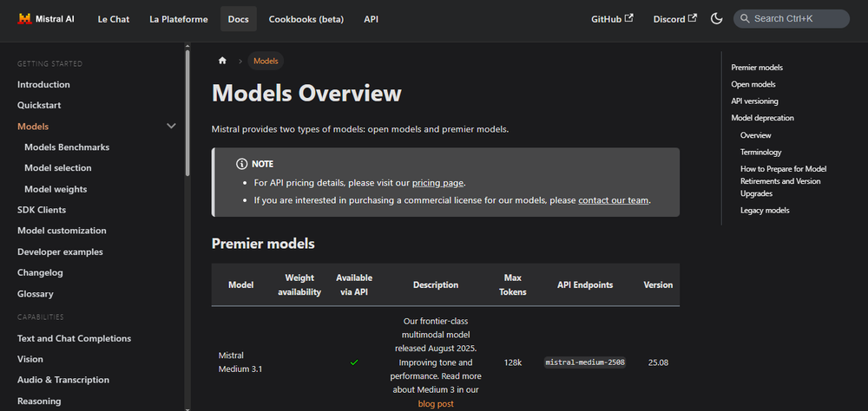This screenshot has width=868, height=411.
Task: Select Models in sidebar
Action: pos(33,126)
